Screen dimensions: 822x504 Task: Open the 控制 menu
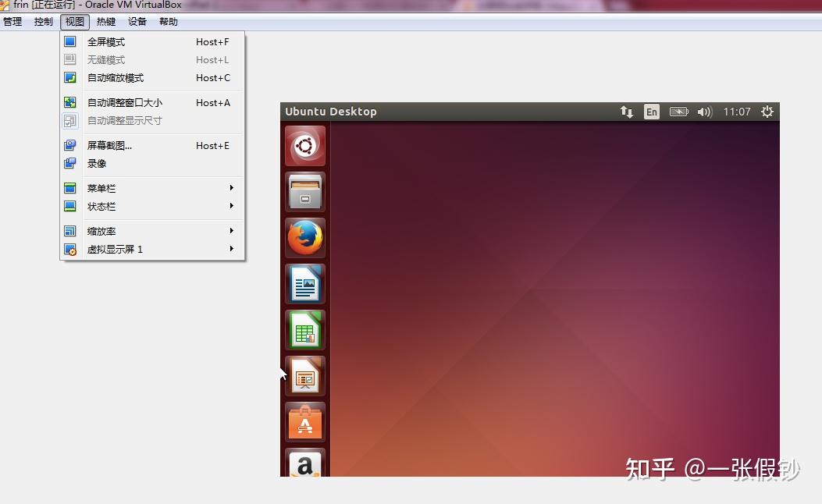coord(44,22)
